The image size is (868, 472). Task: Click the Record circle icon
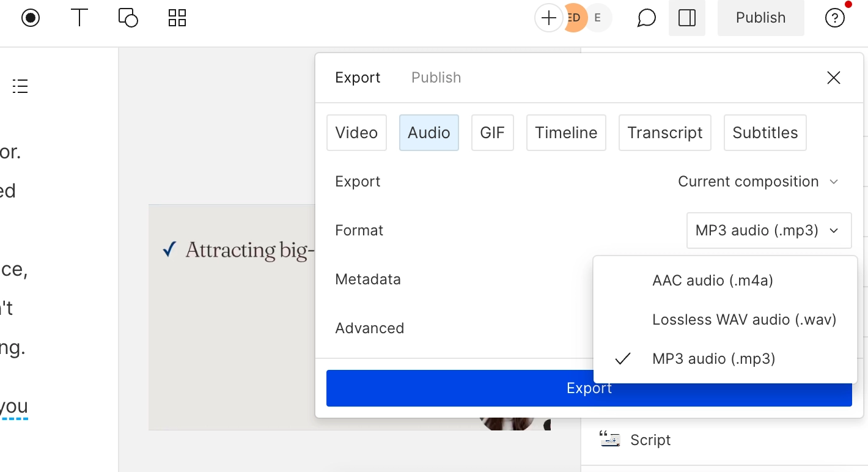(x=31, y=18)
